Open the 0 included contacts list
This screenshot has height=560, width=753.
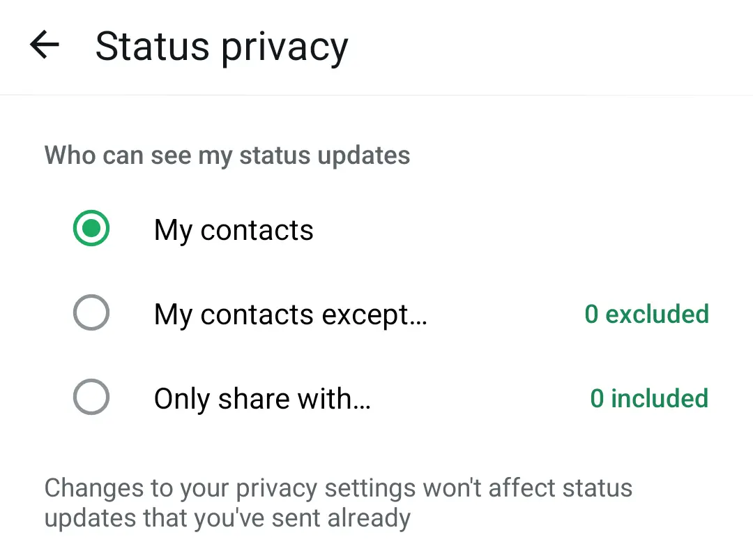649,398
